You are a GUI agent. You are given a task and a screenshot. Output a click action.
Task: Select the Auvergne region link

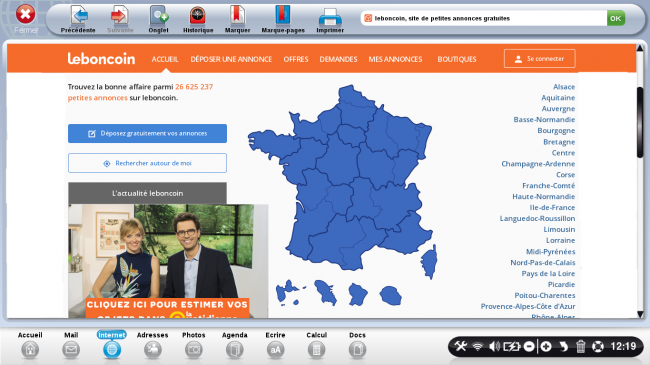tap(558, 109)
